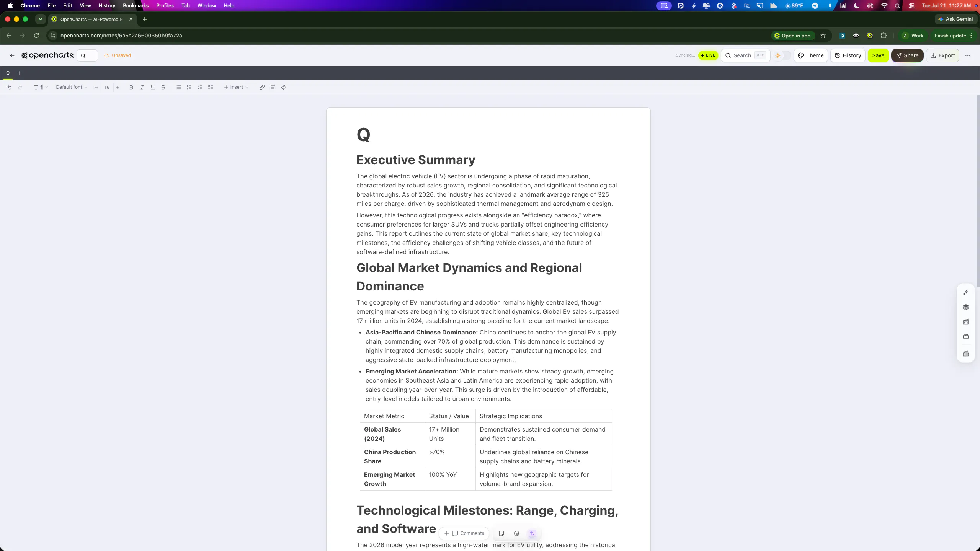980x551 pixels.
Task: Open the Export options
Action: (x=942, y=55)
